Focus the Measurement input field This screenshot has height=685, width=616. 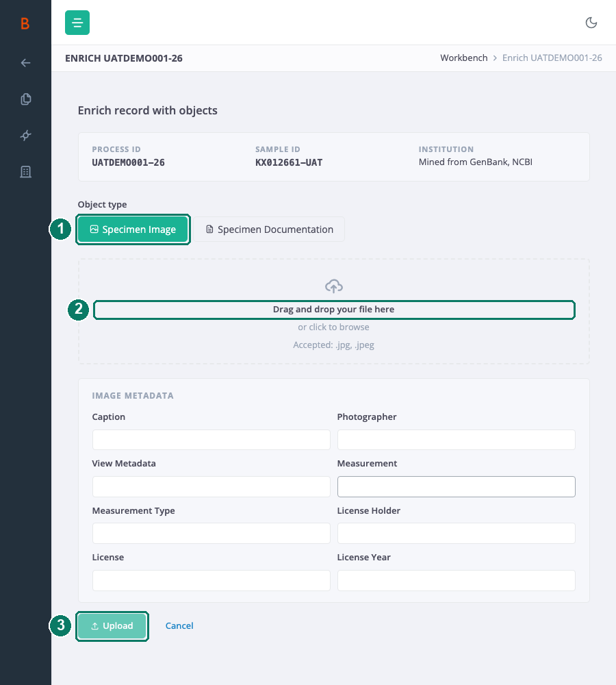tap(457, 486)
